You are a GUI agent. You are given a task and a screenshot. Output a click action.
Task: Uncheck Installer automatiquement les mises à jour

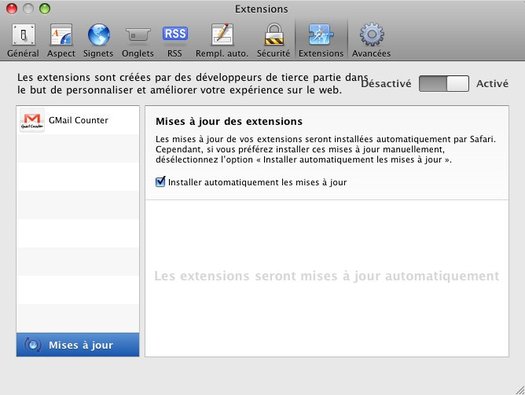pos(160,182)
